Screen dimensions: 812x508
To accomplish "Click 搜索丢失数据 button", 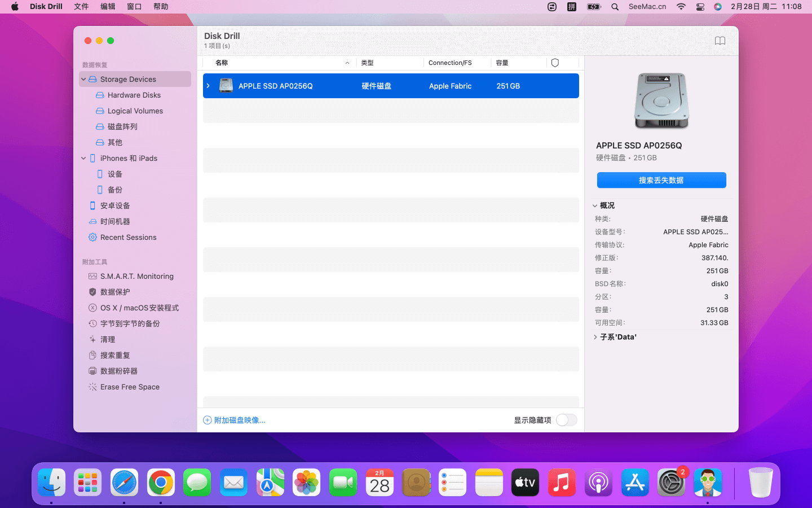I will (661, 180).
